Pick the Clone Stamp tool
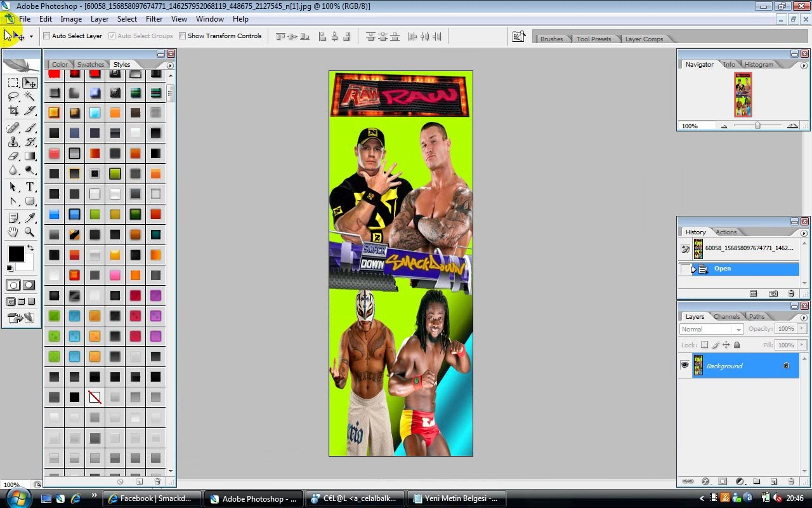This screenshot has width=812, height=508. click(13, 142)
